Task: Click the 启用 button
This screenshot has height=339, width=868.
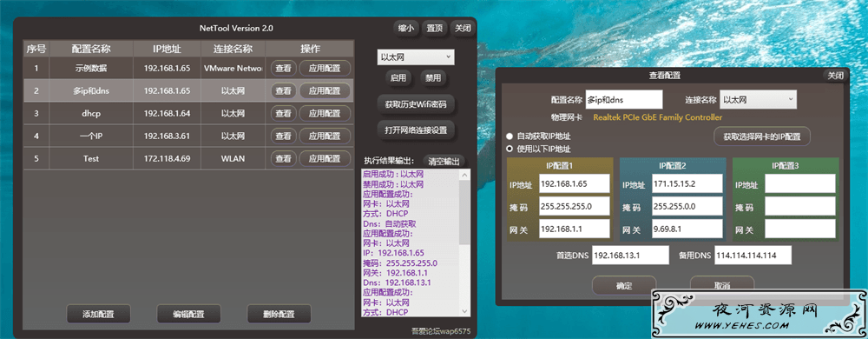Action: 398,78
